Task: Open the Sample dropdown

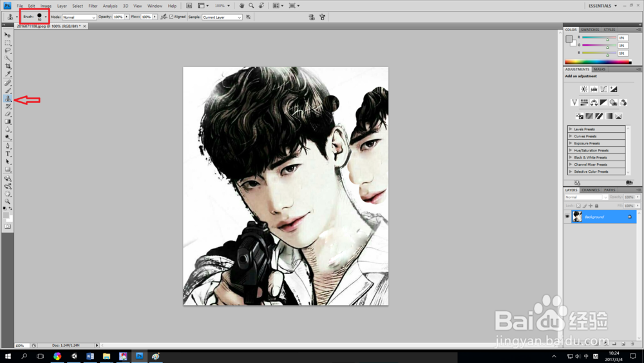Action: [222, 17]
